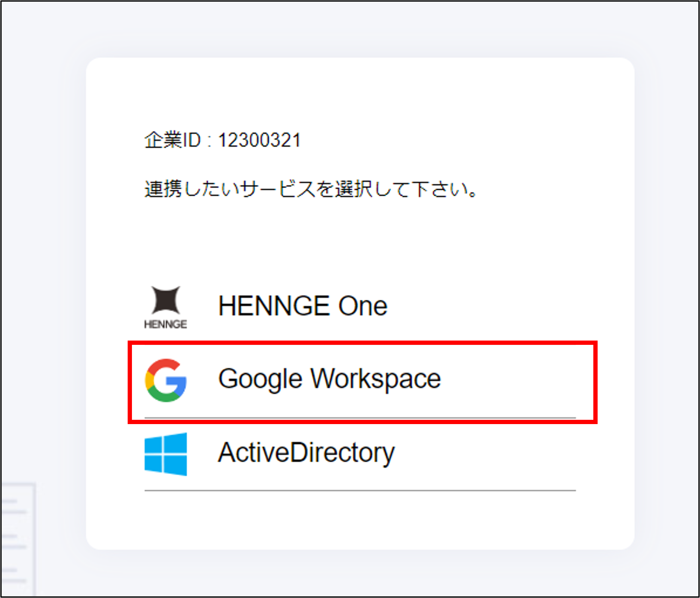Screen dimensions: 700x598
Task: Click the 連携したいサービスを選択して下さい。 prompt text
Action: tap(311, 189)
